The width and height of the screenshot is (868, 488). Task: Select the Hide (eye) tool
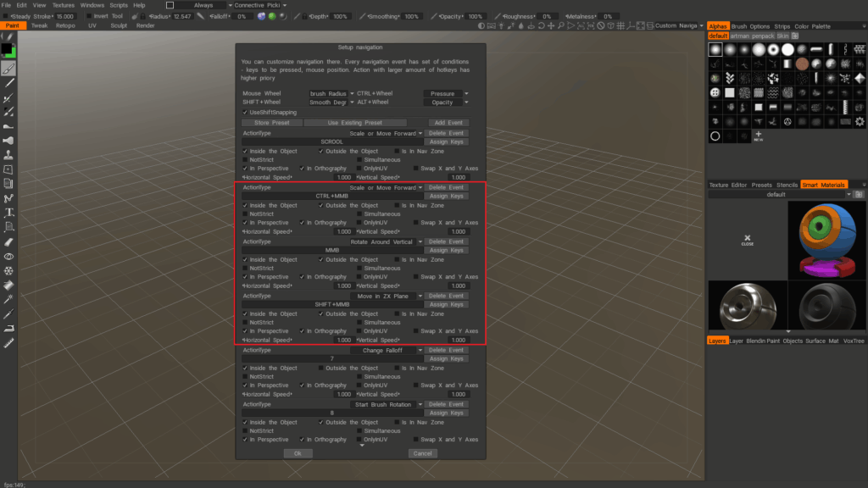8,256
